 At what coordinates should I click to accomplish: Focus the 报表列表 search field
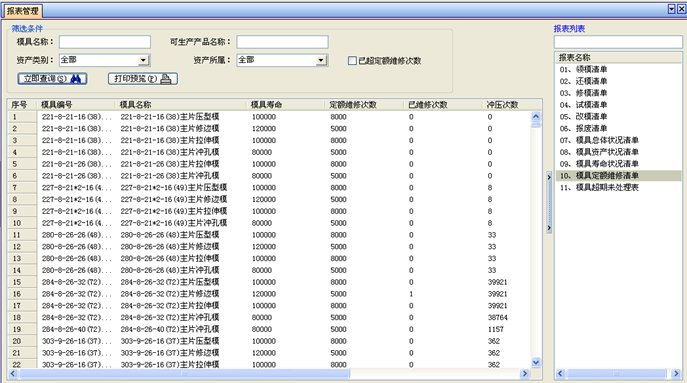618,42
